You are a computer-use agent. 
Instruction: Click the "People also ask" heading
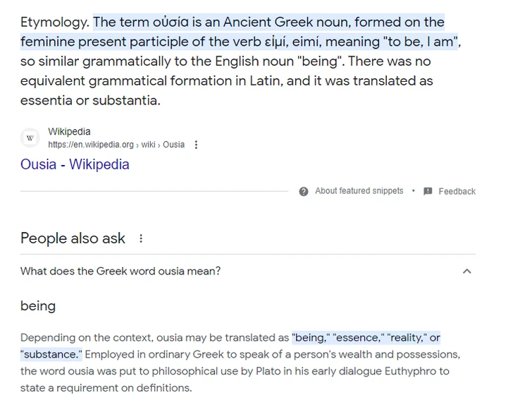coord(73,238)
